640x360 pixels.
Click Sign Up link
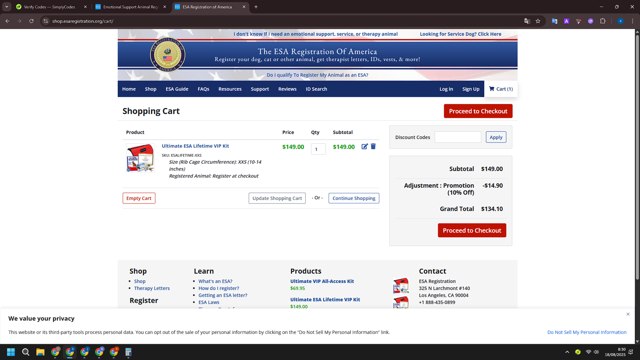(471, 89)
